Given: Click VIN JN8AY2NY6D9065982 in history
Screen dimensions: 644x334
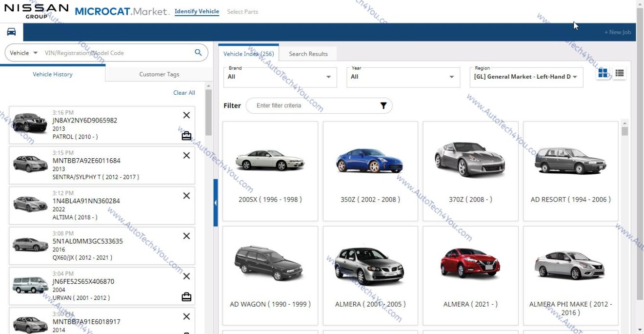Looking at the screenshot, I should (85, 121).
